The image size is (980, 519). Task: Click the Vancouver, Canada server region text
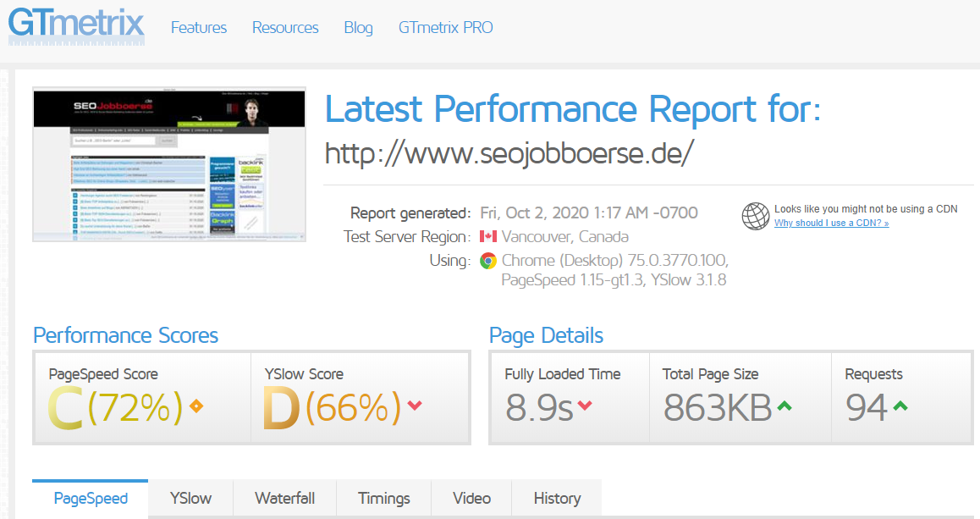[x=565, y=237]
